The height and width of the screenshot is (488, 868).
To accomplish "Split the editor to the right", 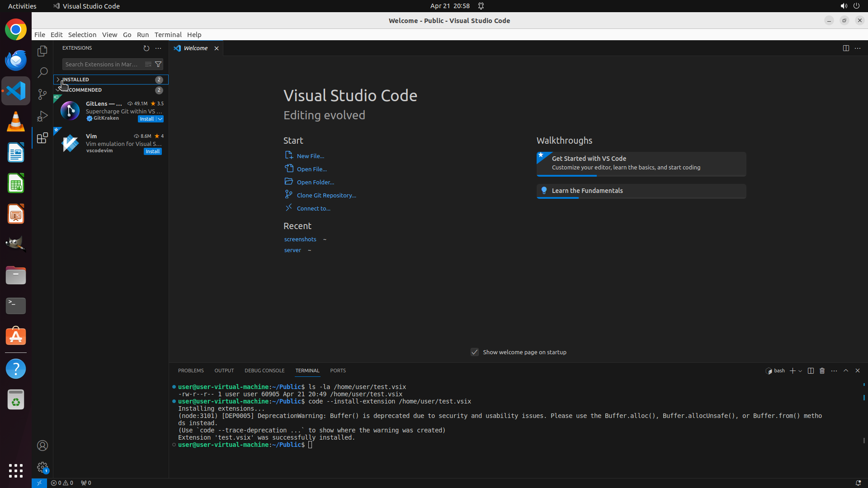I will pyautogui.click(x=845, y=48).
